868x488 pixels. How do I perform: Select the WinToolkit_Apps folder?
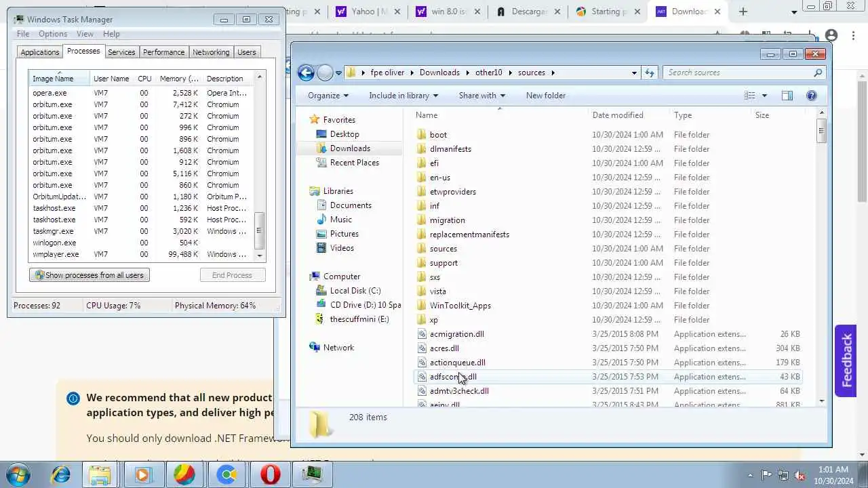click(x=460, y=306)
